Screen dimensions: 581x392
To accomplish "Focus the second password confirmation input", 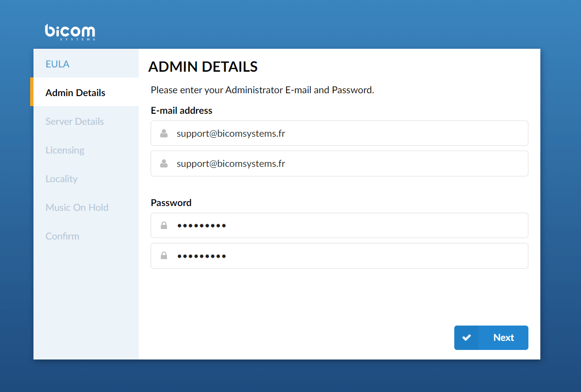I will tap(340, 256).
